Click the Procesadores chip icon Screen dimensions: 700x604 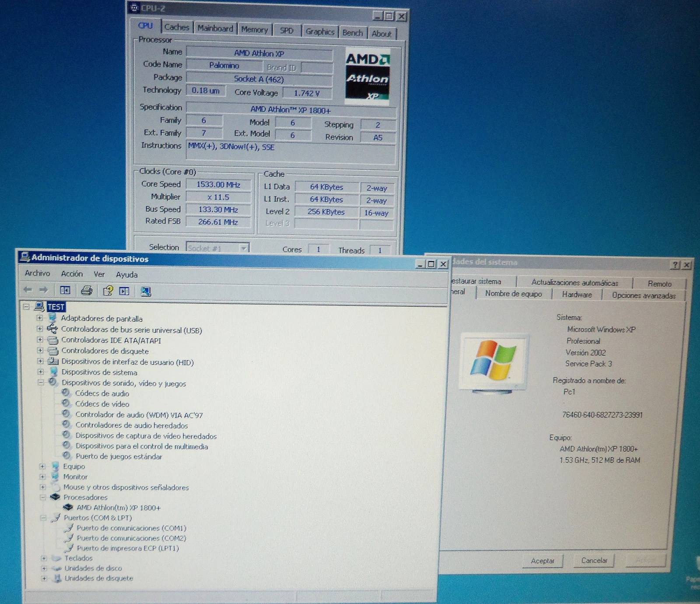55,497
